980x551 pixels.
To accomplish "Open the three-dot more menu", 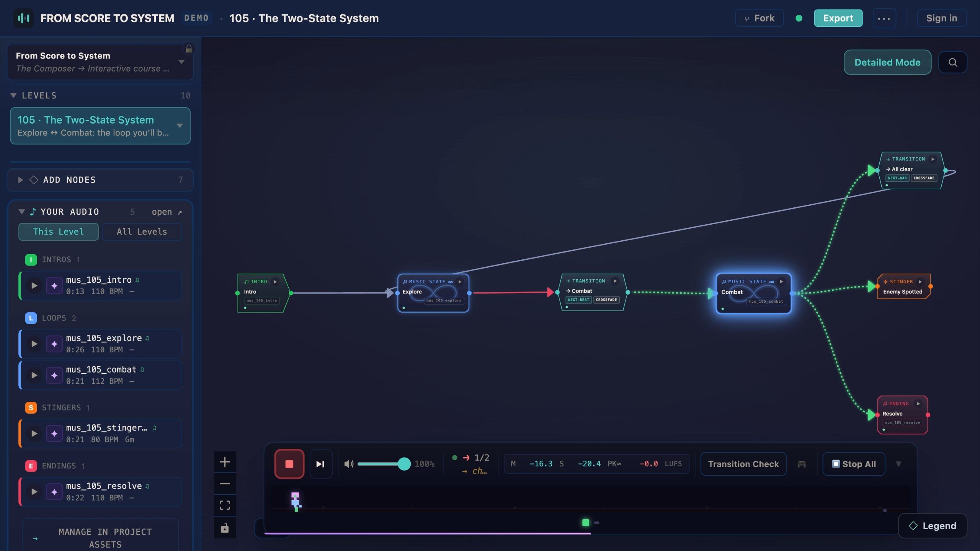I will coord(884,18).
